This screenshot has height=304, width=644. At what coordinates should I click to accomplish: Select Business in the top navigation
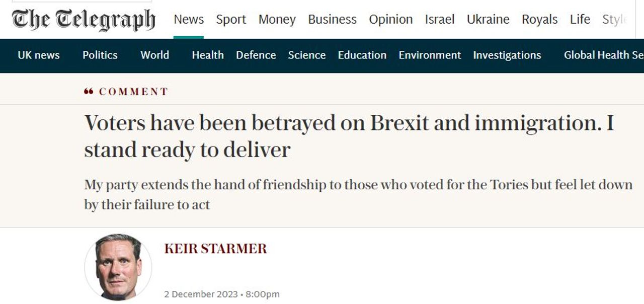coord(332,20)
